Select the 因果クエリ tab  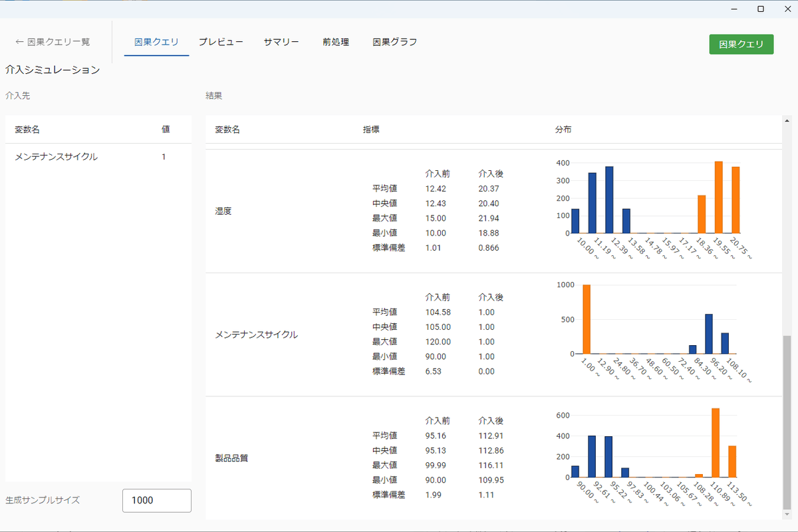point(156,42)
